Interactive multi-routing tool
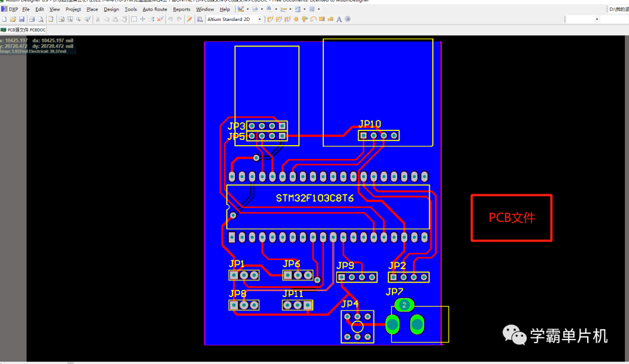 pyautogui.click(x=279, y=19)
